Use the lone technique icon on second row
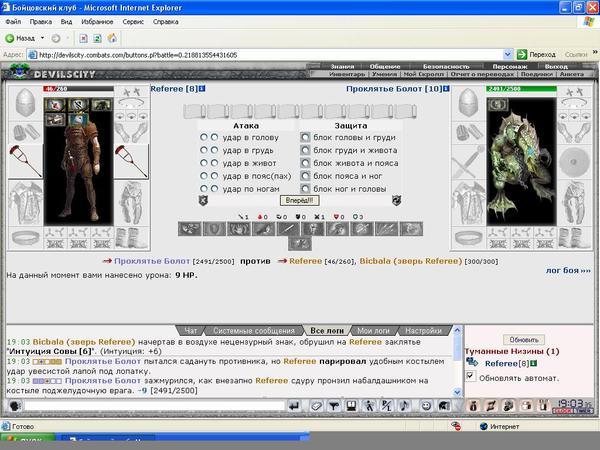This screenshot has height=450, width=600. [x=300, y=243]
